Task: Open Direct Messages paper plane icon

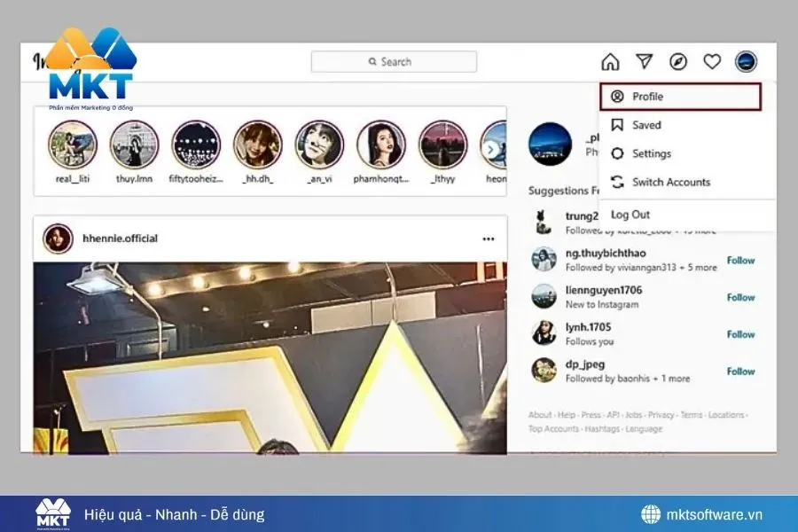Action: 645,62
